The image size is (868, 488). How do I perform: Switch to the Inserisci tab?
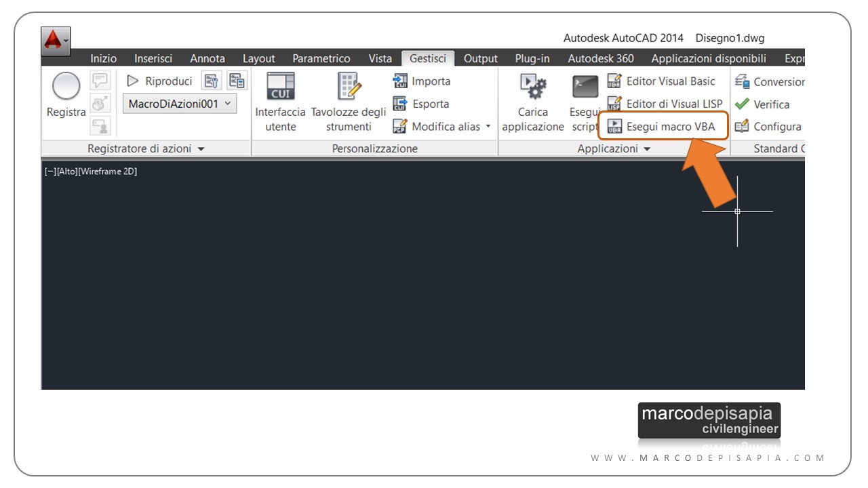click(x=153, y=58)
